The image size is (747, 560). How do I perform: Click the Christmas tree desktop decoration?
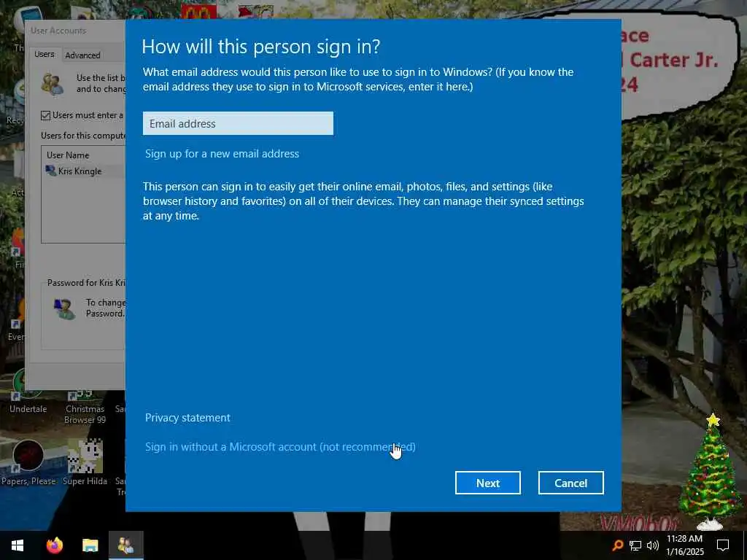point(711,472)
